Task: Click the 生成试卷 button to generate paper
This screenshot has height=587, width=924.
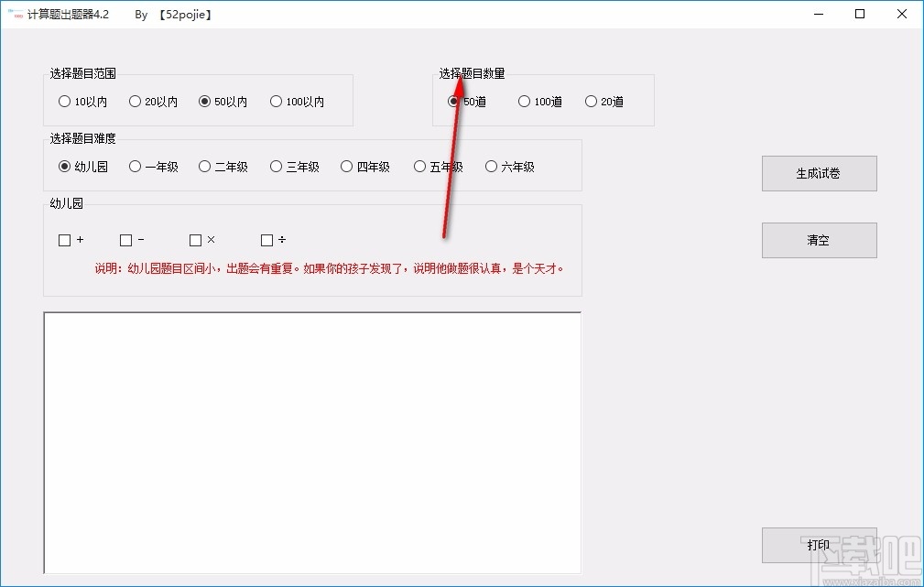Action: click(818, 173)
